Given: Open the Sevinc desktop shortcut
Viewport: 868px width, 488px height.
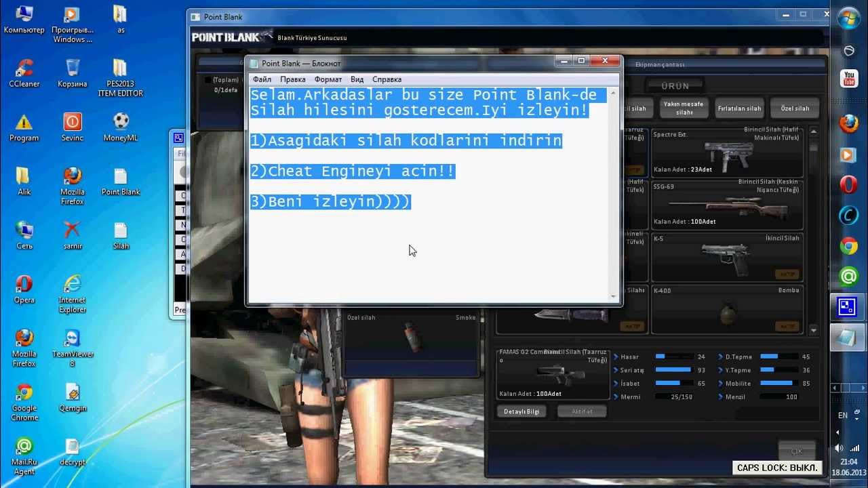Looking at the screenshot, I should click(x=73, y=128).
